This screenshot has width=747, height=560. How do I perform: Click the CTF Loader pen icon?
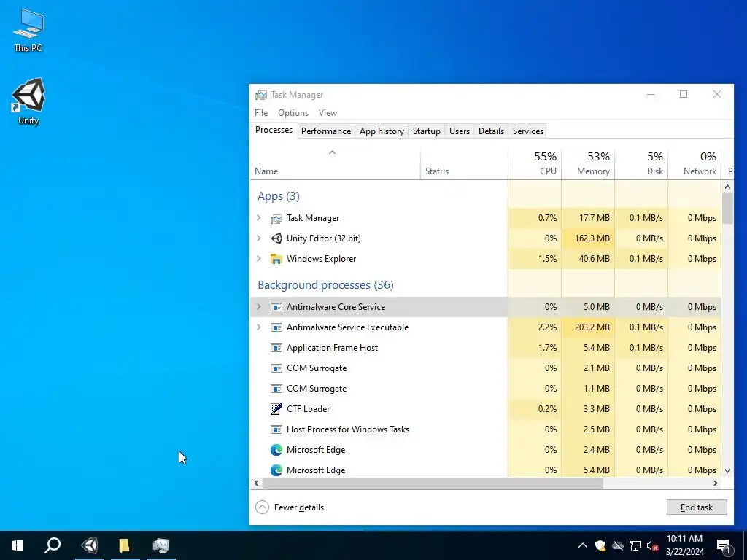click(276, 409)
